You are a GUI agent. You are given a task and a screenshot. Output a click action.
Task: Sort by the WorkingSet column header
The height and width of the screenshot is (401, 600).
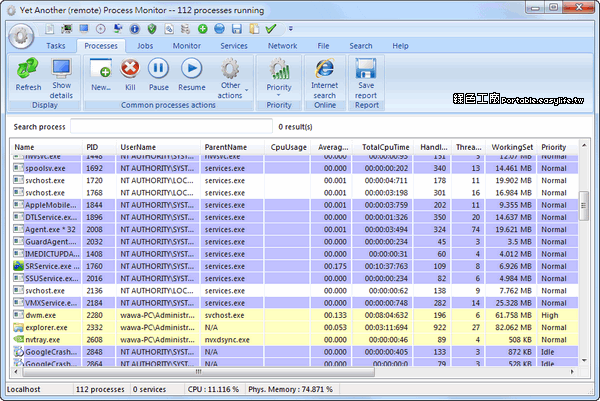click(x=511, y=147)
